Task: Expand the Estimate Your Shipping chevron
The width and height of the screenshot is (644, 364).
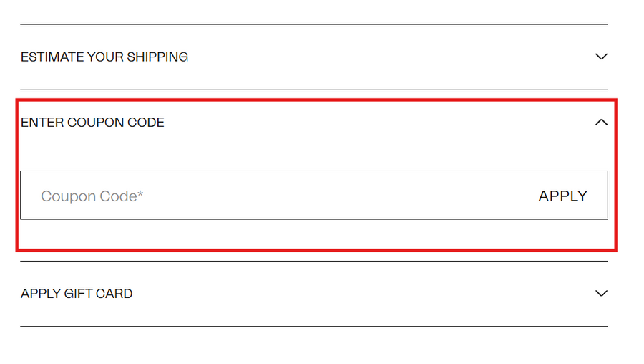Action: (601, 57)
